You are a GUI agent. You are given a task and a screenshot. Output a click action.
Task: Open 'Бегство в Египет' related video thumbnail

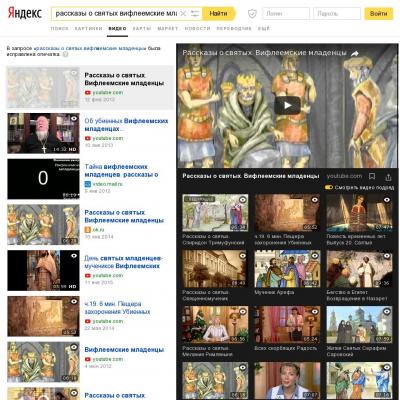point(359,269)
